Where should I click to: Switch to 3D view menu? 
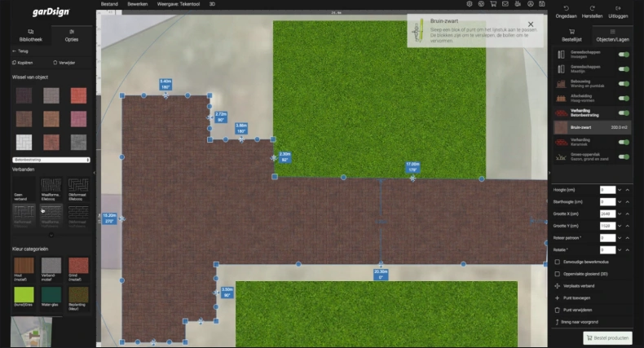212,4
